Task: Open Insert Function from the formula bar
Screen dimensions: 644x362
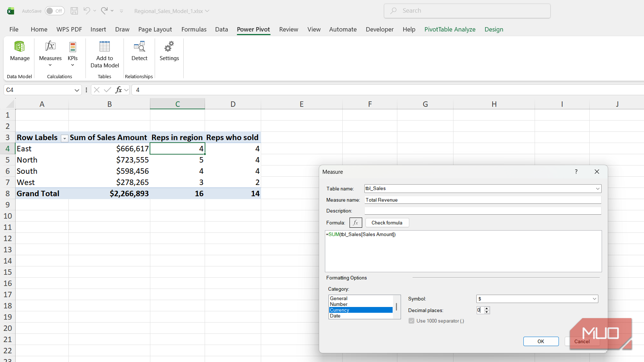Action: pyautogui.click(x=118, y=90)
